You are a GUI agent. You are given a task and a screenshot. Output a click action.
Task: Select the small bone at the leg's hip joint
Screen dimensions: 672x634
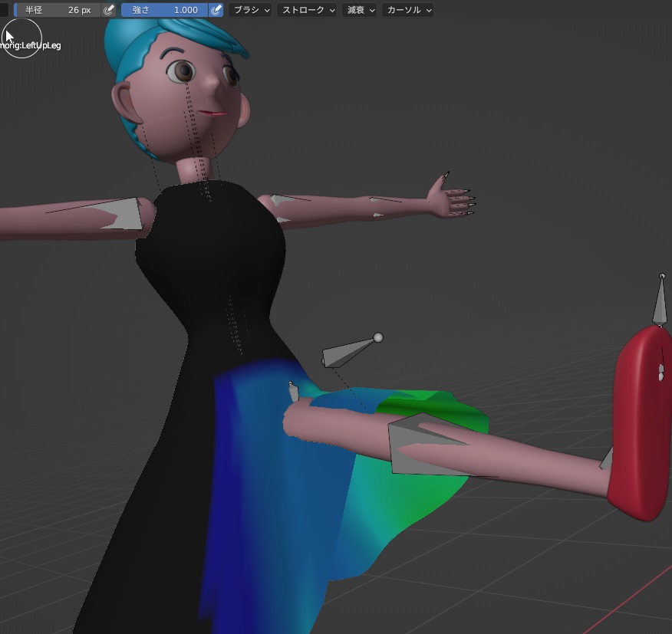pyautogui.click(x=293, y=392)
